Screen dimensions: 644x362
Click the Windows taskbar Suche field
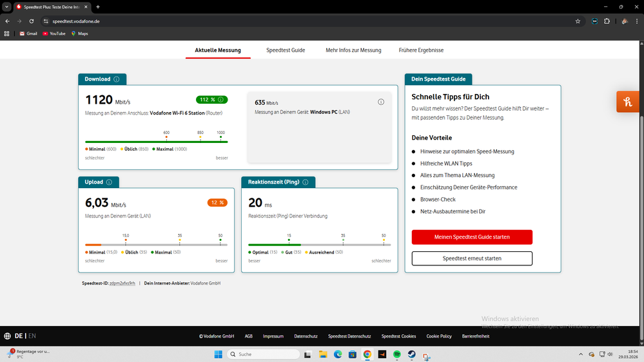[263, 354]
